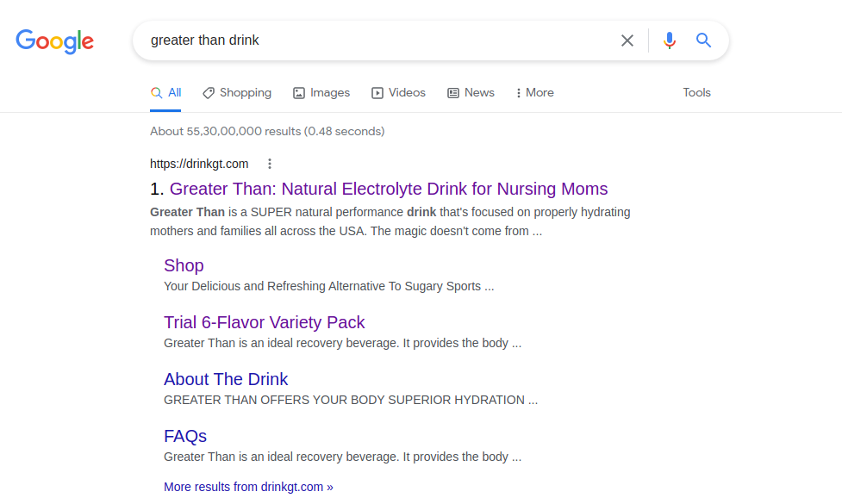Open the FAQs sitelink
The image size is (842, 504).
(185, 436)
